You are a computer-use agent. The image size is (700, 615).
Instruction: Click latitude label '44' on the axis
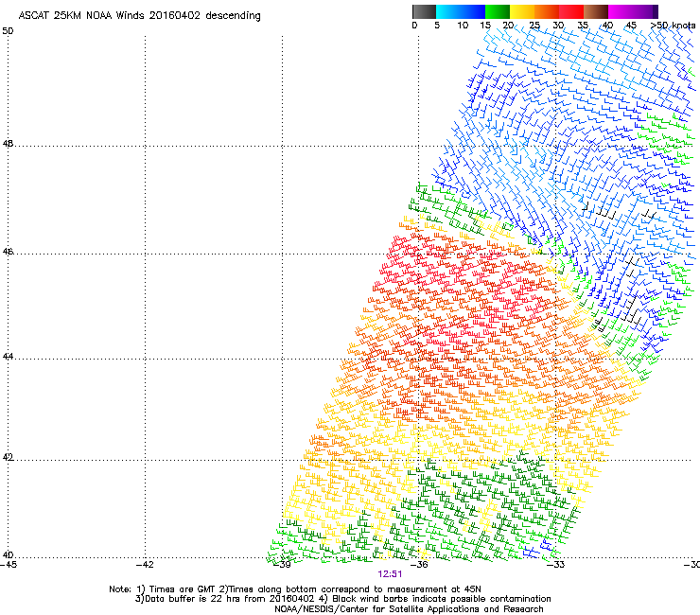[8, 357]
